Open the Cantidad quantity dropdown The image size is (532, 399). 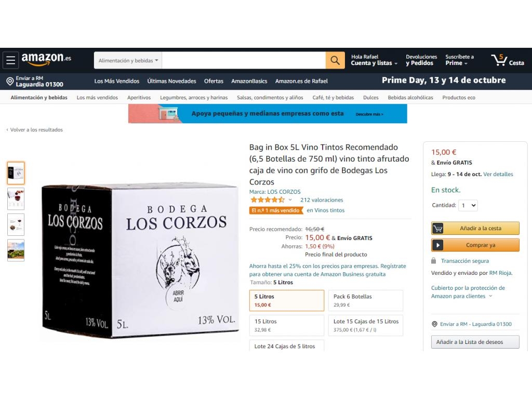click(468, 205)
